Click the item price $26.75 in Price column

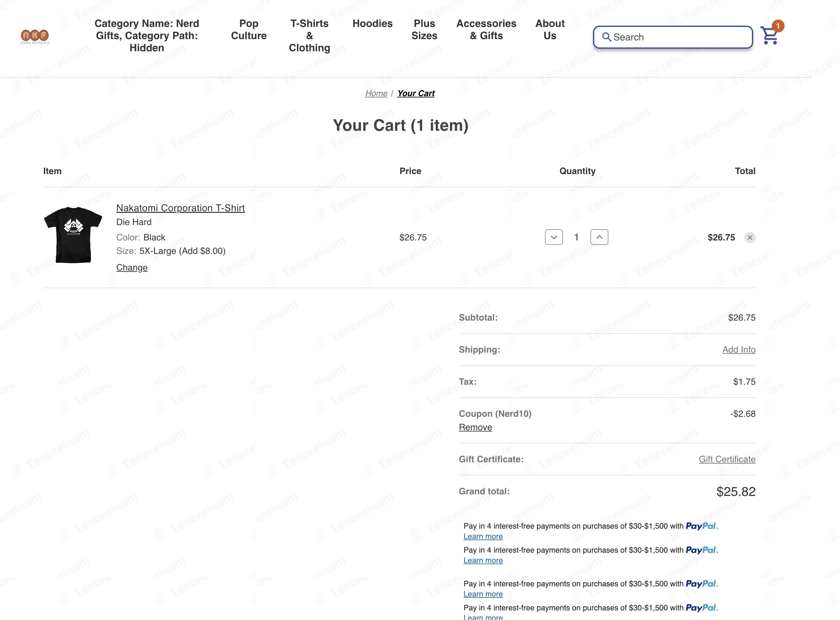pyautogui.click(x=413, y=237)
